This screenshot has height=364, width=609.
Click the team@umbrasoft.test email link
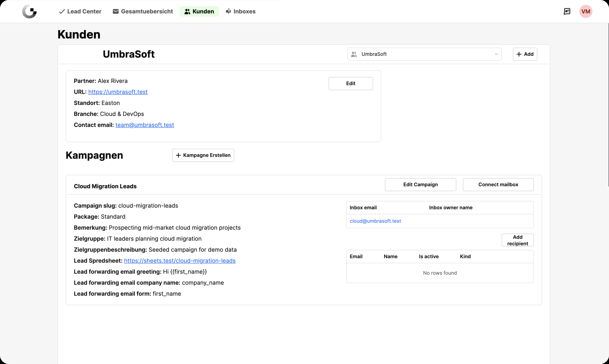tap(145, 125)
